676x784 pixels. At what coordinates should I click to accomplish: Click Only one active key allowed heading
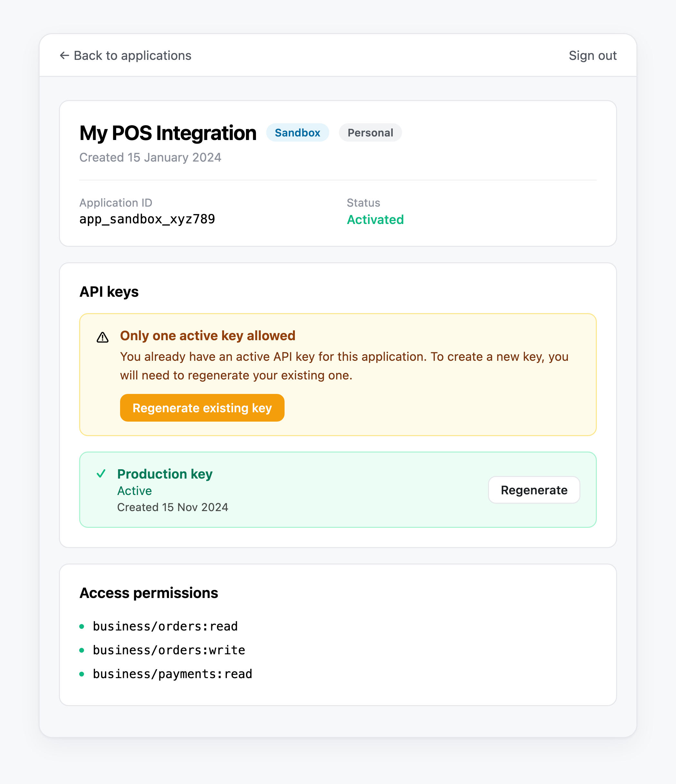(208, 336)
